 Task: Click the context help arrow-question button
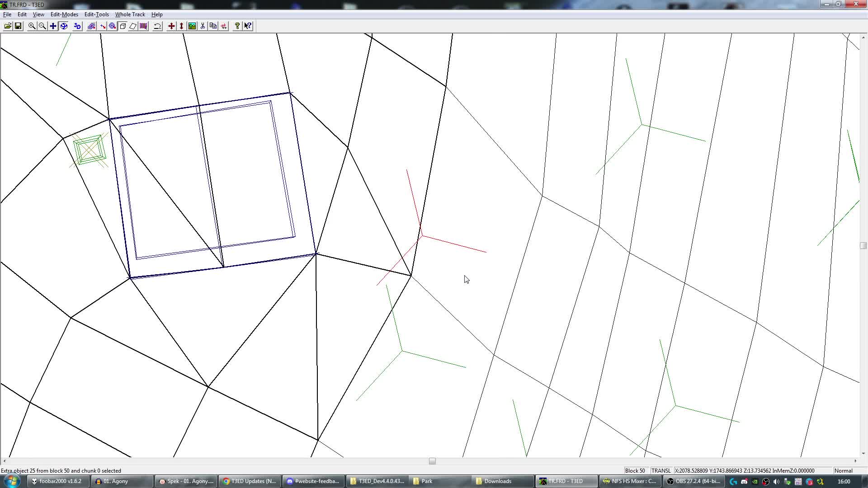(x=248, y=26)
